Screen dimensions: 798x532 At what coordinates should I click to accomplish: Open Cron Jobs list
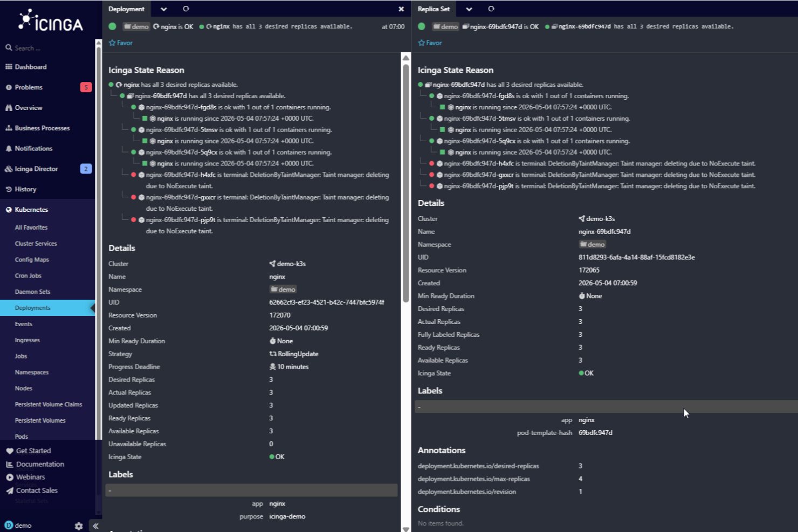click(28, 275)
